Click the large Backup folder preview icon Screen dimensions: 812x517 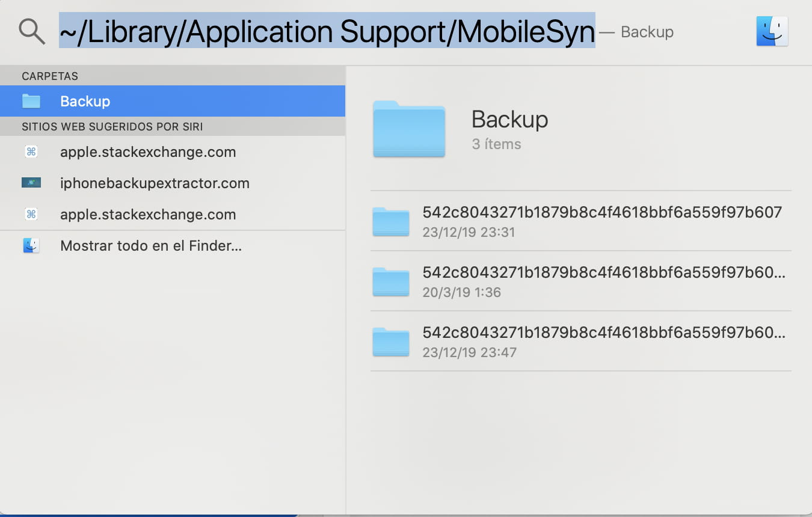tap(409, 129)
